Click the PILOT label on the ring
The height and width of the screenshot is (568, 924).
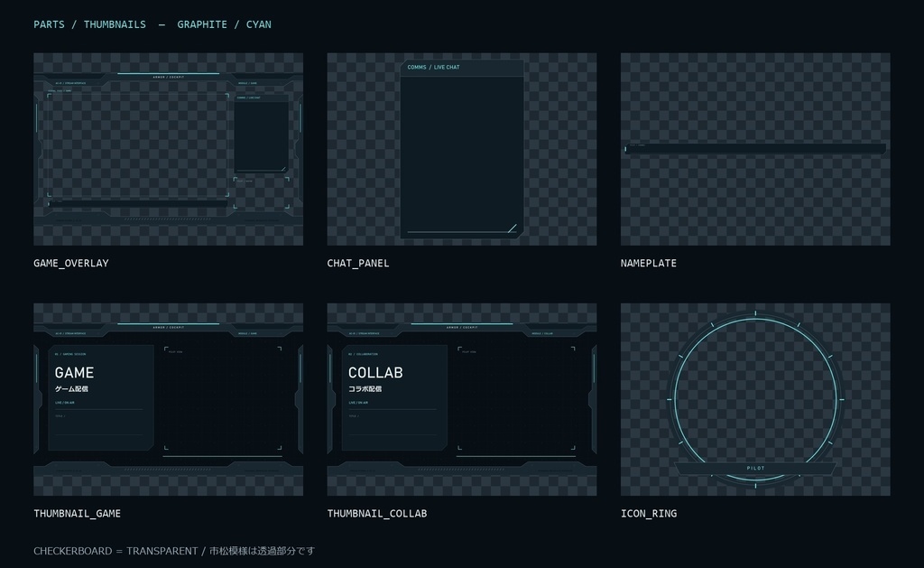pos(755,468)
